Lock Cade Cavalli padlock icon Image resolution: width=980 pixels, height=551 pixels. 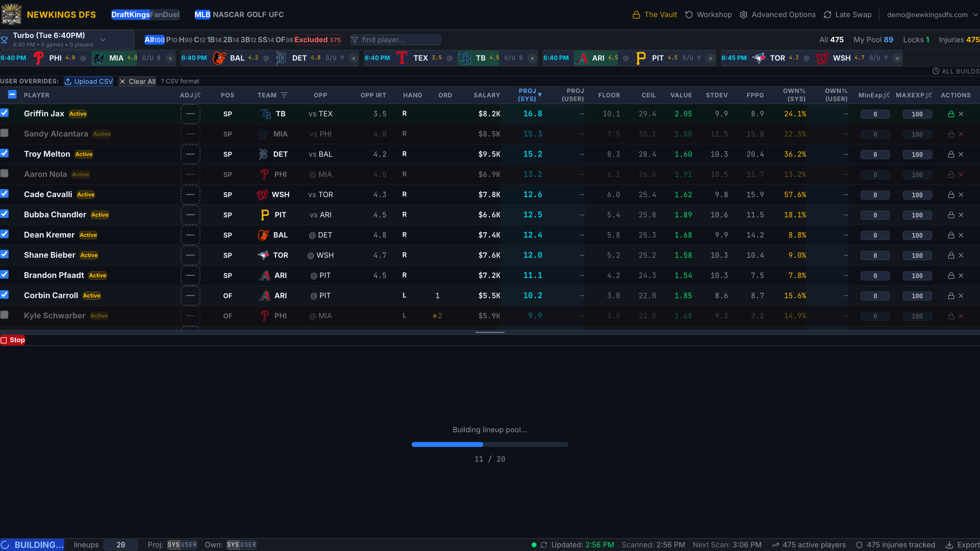(x=951, y=195)
